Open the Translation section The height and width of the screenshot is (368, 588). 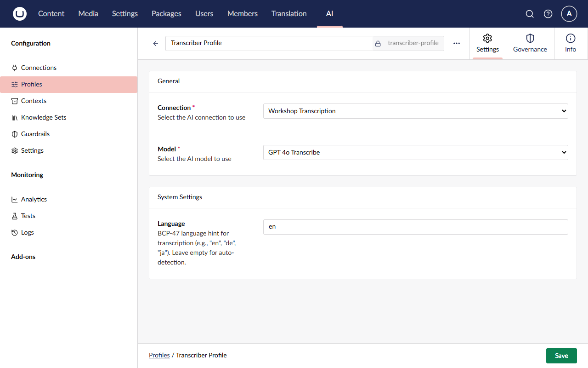click(289, 14)
